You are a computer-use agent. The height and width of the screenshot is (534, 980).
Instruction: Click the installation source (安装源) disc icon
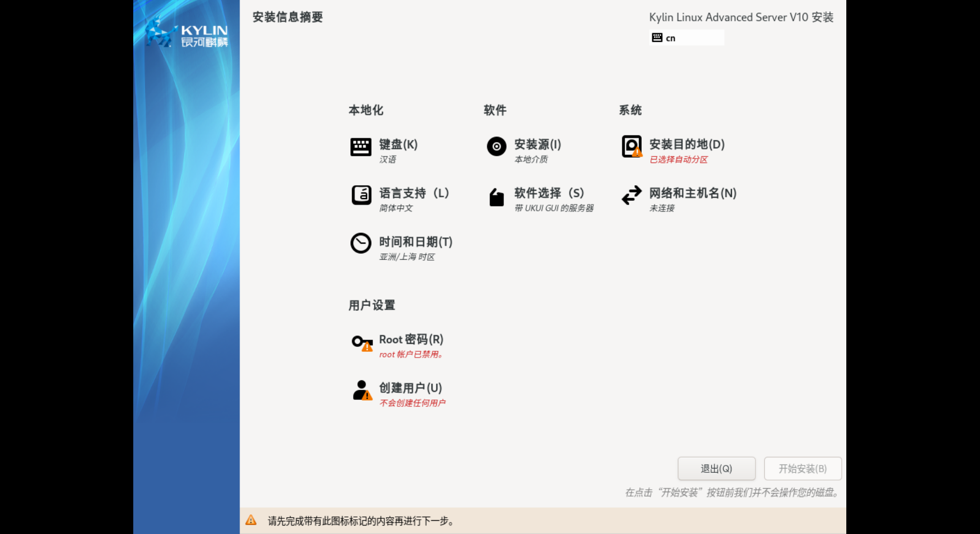pyautogui.click(x=496, y=146)
